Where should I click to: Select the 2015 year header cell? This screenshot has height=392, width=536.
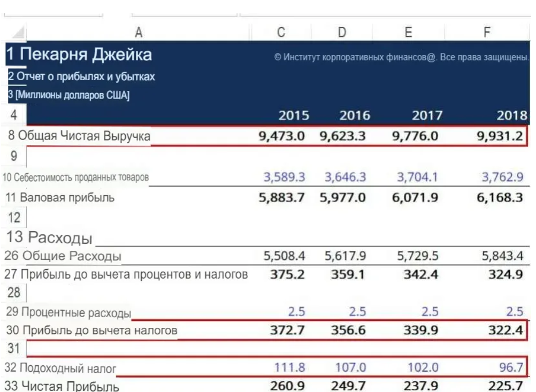point(293,116)
